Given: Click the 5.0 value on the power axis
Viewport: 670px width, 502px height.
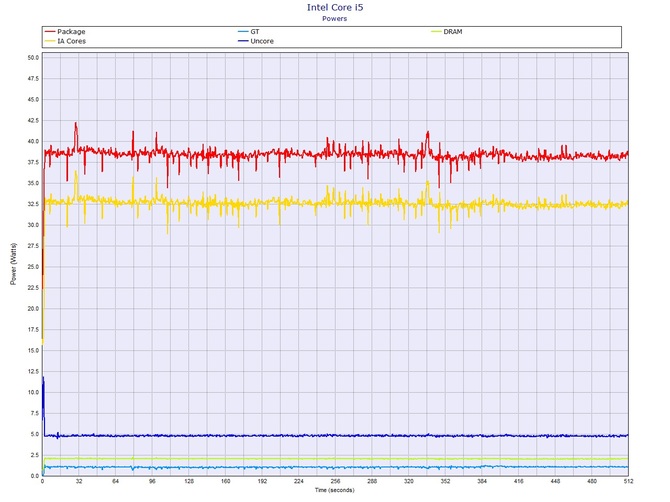Looking at the screenshot, I should (x=34, y=434).
